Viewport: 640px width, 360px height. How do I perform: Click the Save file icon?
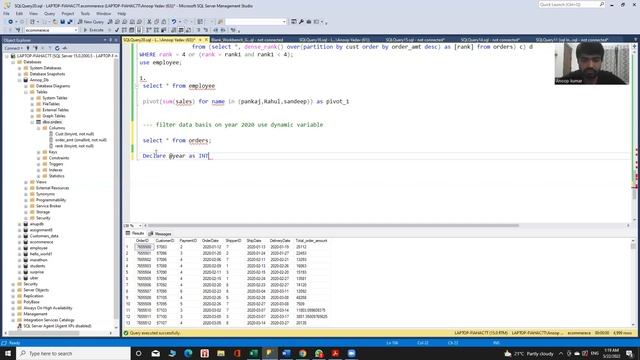pos(62,22)
